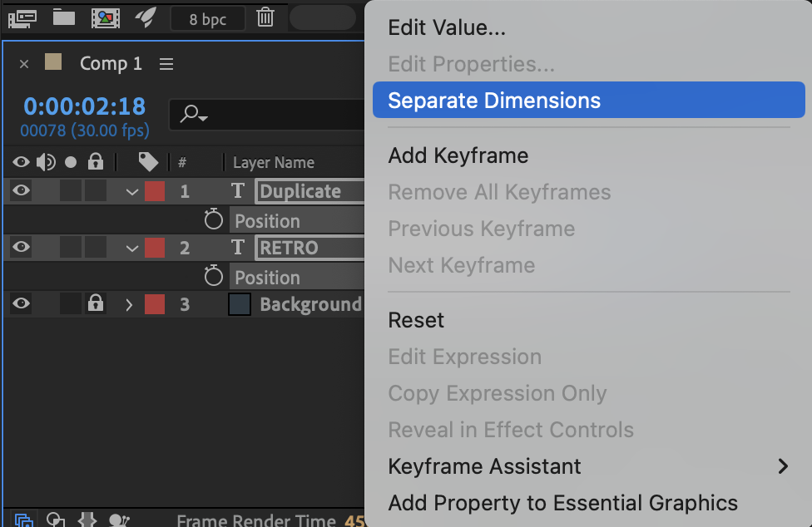Click the Interpret Footage icon

click(22, 17)
